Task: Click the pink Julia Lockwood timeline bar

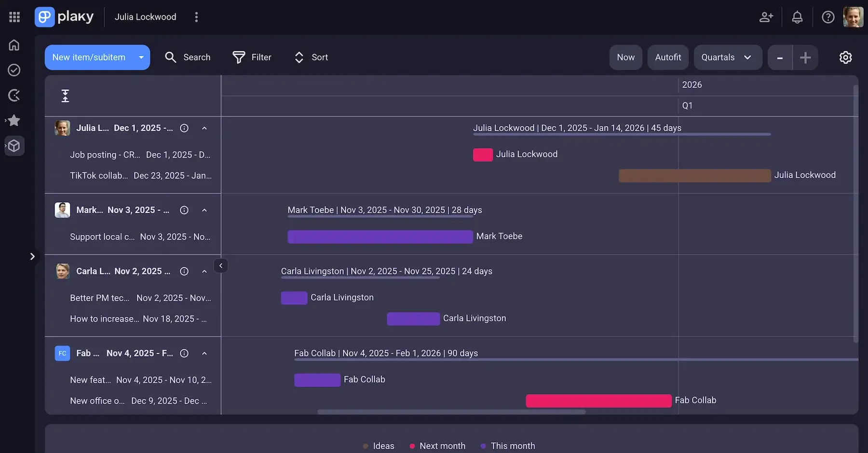Action: coord(483,154)
